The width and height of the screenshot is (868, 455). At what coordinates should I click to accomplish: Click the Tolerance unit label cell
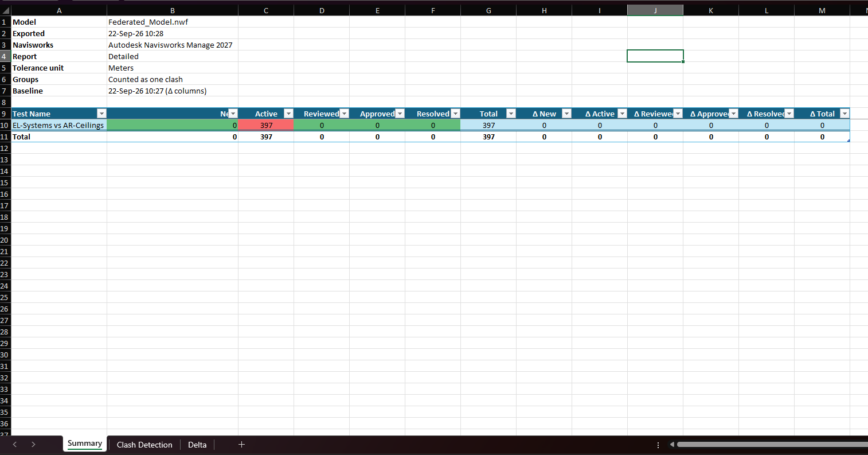59,68
